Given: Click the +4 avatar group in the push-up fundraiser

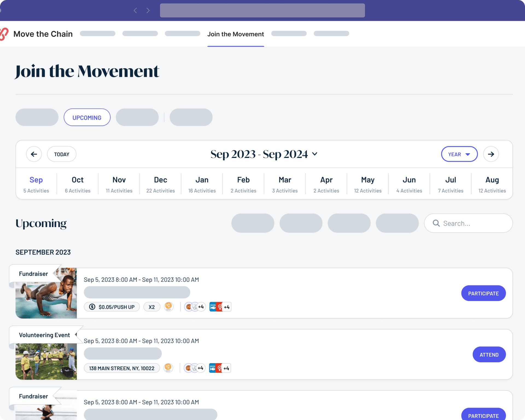Looking at the screenshot, I should tap(195, 307).
